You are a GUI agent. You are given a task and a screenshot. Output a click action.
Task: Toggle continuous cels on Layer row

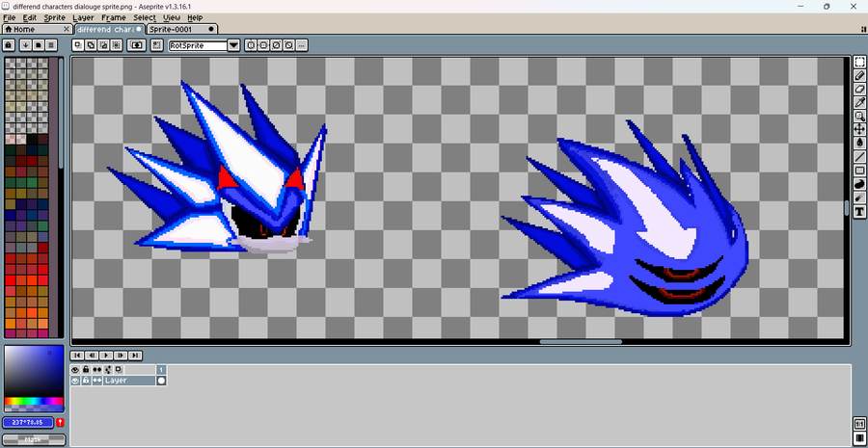(97, 381)
